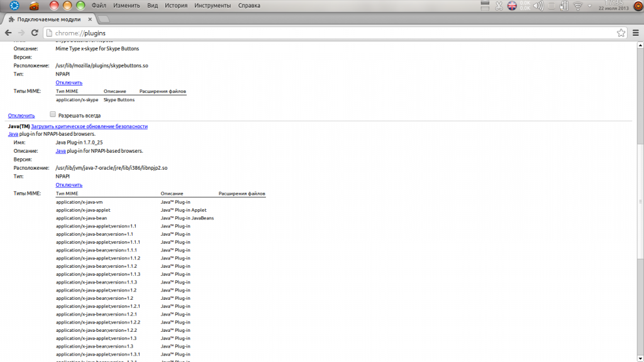This screenshot has height=362, width=644.
Task: Click the application/x-skype MIME type cell
Action: pyautogui.click(x=77, y=100)
